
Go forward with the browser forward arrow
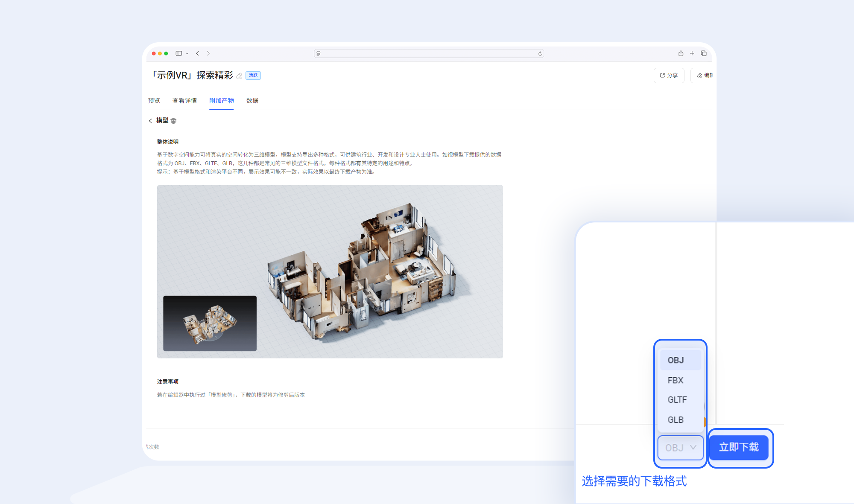(208, 53)
